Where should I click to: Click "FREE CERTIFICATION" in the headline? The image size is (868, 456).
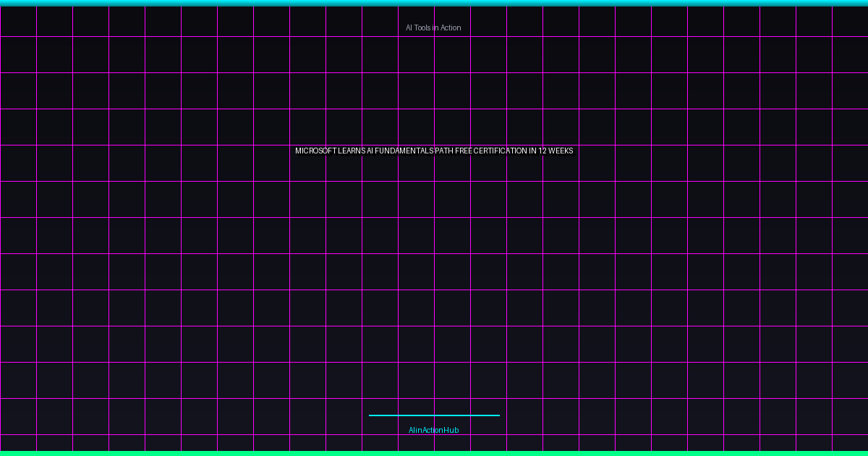tap(490, 151)
